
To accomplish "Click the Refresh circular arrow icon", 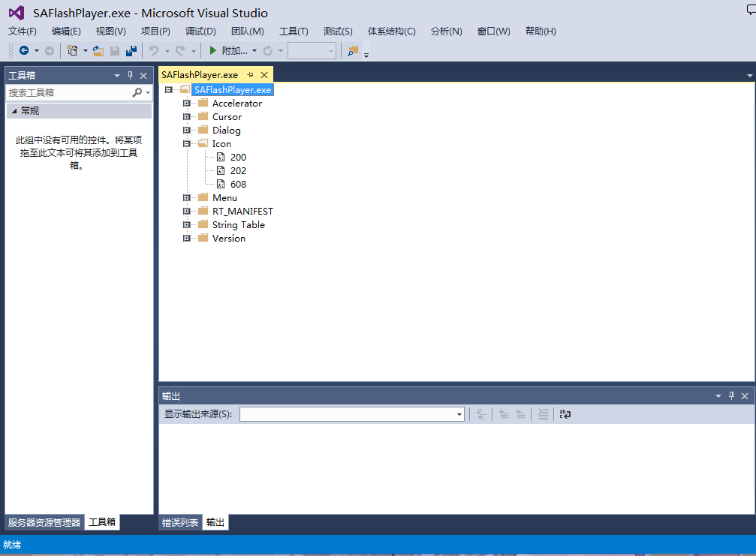I will (267, 50).
